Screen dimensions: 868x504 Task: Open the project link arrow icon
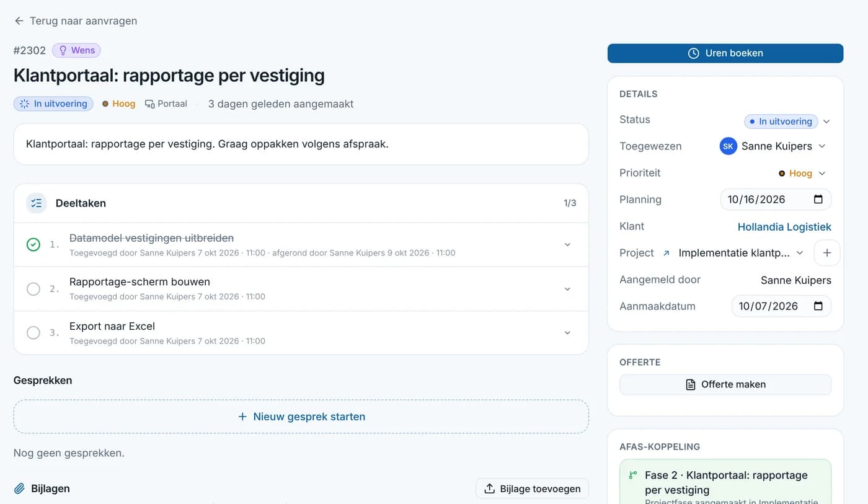click(x=666, y=253)
